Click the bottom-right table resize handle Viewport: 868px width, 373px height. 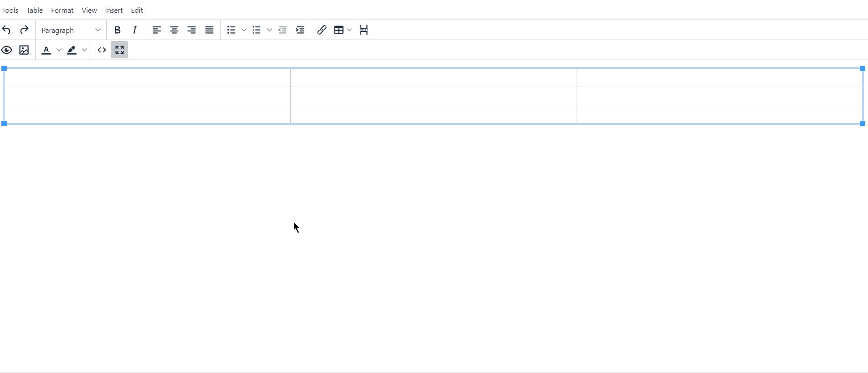863,124
